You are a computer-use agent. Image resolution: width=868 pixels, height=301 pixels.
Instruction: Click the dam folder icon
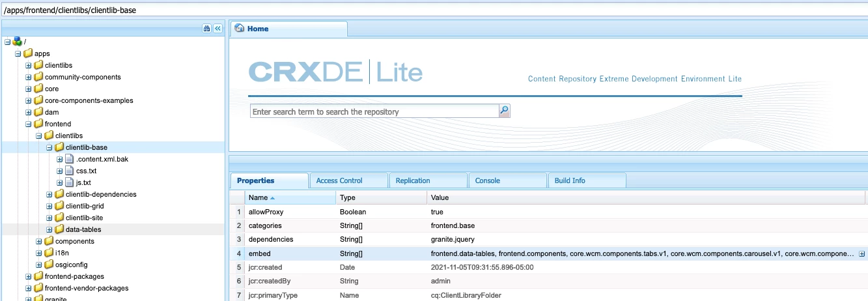click(x=38, y=112)
